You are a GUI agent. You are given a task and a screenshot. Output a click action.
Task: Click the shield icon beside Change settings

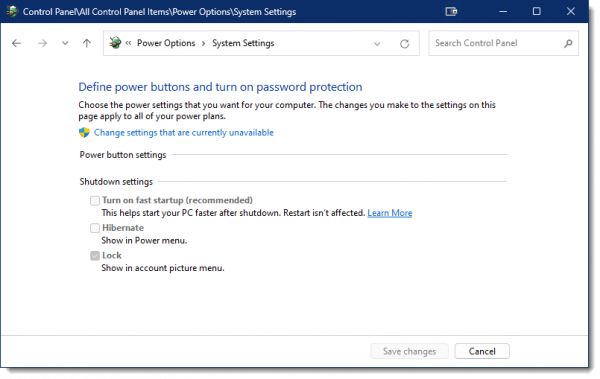pos(84,132)
